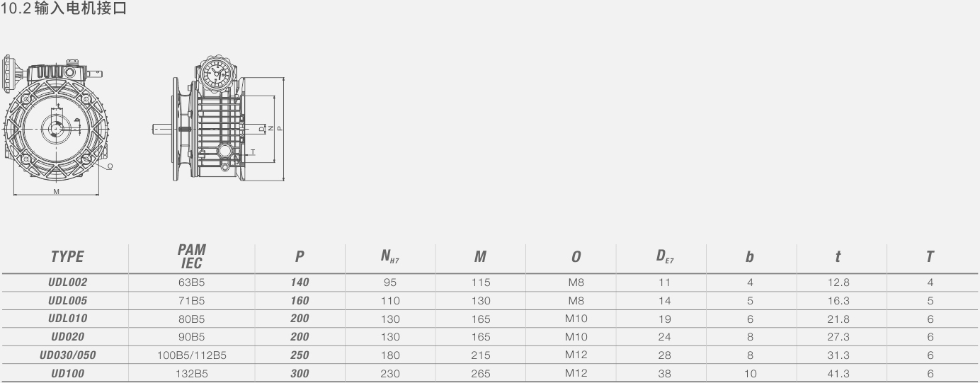Select the D E7 column header
980x383 pixels.
point(664,257)
